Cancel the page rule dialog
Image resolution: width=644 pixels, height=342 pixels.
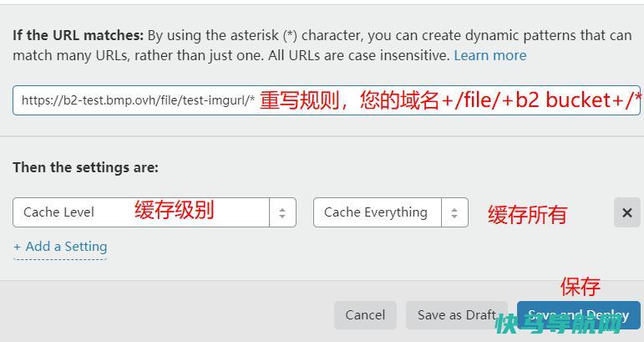coord(365,315)
